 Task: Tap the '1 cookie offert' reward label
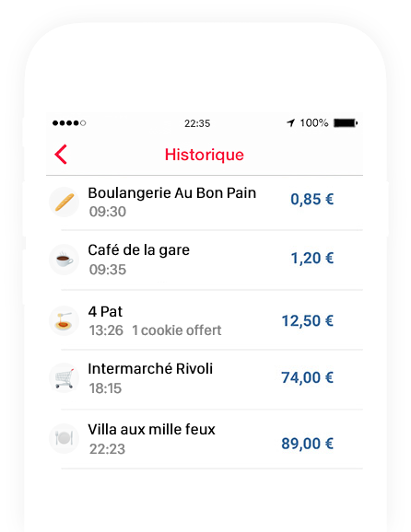point(177,330)
